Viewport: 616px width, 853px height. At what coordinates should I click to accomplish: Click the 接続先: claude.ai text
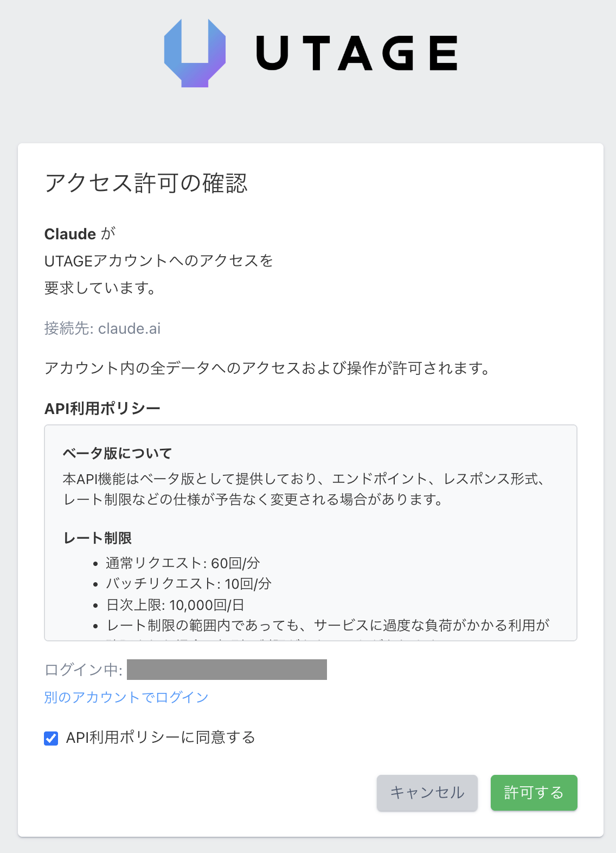102,328
